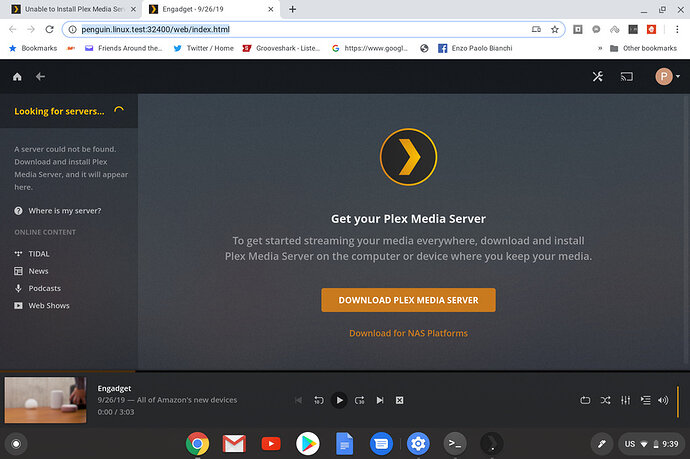The image size is (690, 459).
Task: Click the site info icon in address bar
Action: (x=72, y=29)
